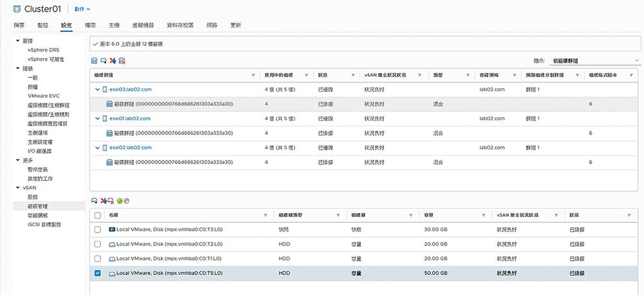
Task: Click the 快閃 drive type cell
Action: pos(284,229)
